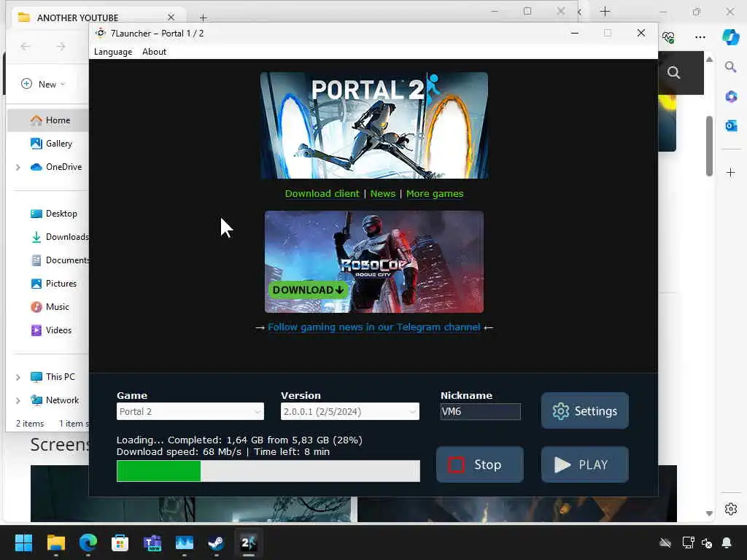Image resolution: width=747 pixels, height=560 pixels.
Task: Open Outlook icon in Edge sidebar
Action: pyautogui.click(x=731, y=125)
